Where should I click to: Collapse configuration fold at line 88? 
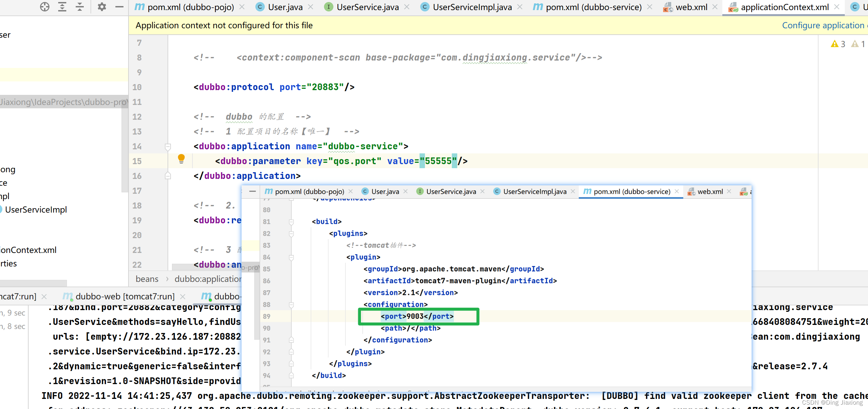[x=291, y=304]
